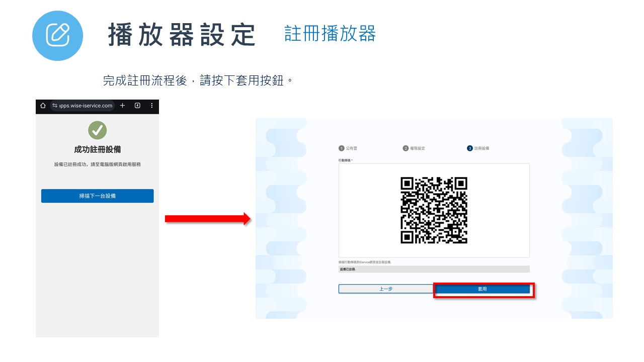The height and width of the screenshot is (362, 644).
Task: Select step circle 3 註冊設備
Action: tap(469, 148)
